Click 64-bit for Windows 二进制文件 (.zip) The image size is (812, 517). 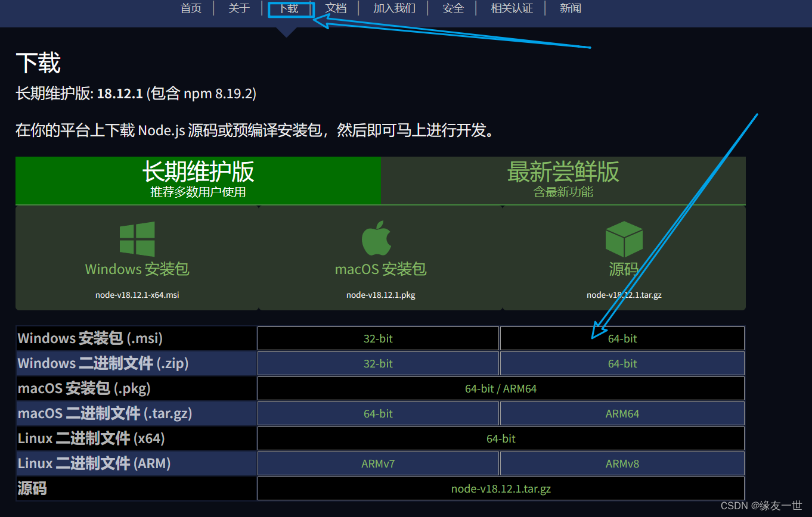(x=622, y=363)
